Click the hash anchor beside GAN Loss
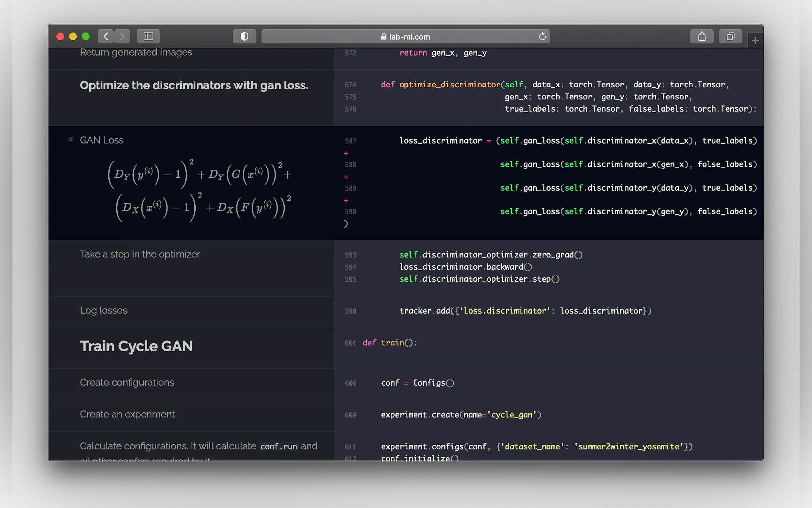Viewport: 812px width, 508px height. (x=71, y=139)
